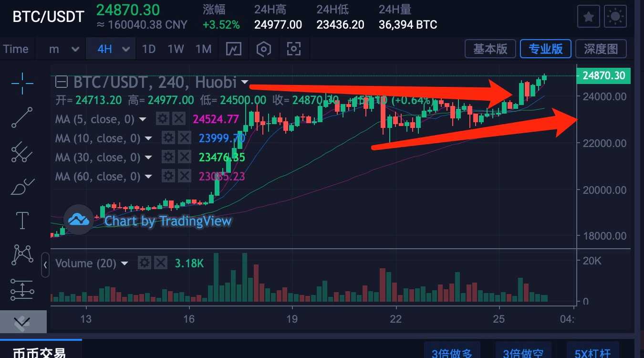Enter fullscreen chart mode icon
This screenshot has height=358, width=644.
coord(293,49)
